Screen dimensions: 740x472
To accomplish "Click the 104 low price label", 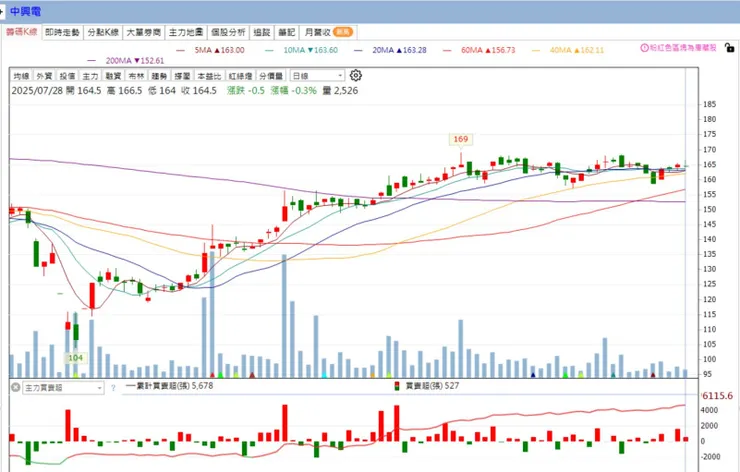I will tap(76, 358).
